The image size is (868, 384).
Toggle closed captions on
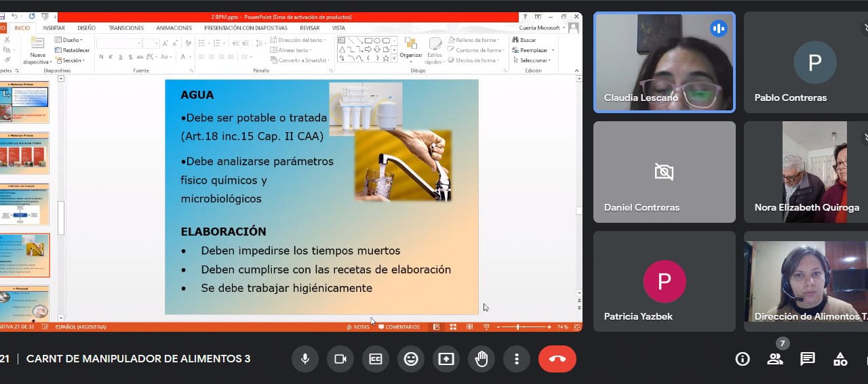click(x=376, y=359)
